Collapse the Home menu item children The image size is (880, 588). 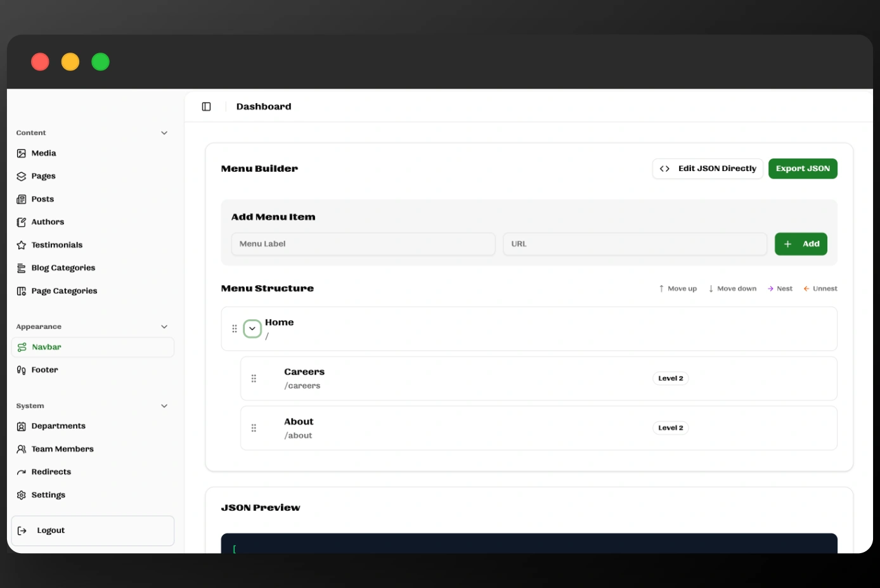pos(252,329)
